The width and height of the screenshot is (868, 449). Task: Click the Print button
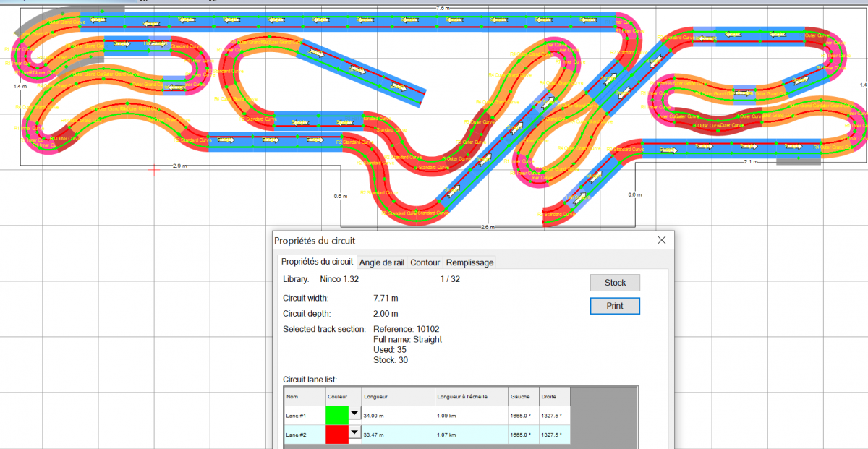615,306
